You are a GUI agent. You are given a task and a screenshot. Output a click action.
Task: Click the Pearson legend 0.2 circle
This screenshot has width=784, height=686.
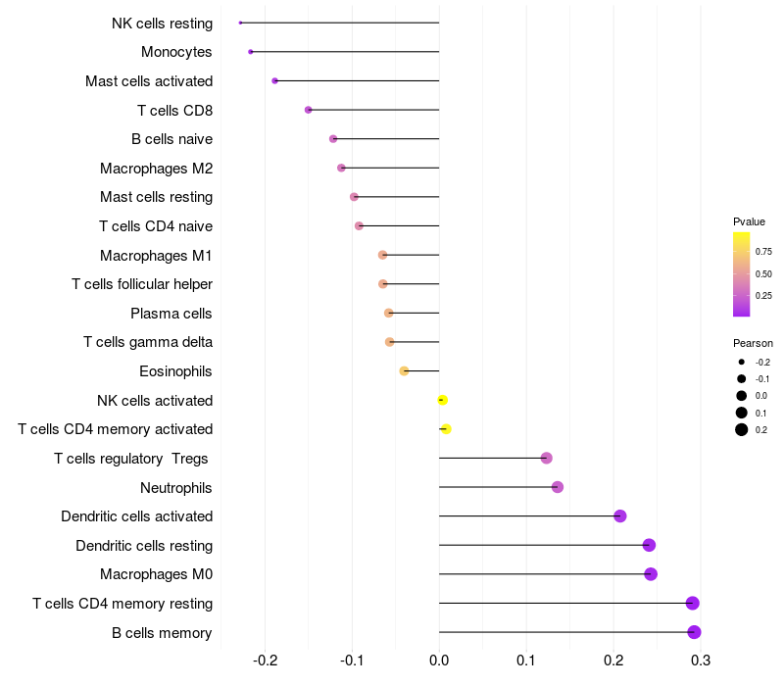[x=742, y=429]
